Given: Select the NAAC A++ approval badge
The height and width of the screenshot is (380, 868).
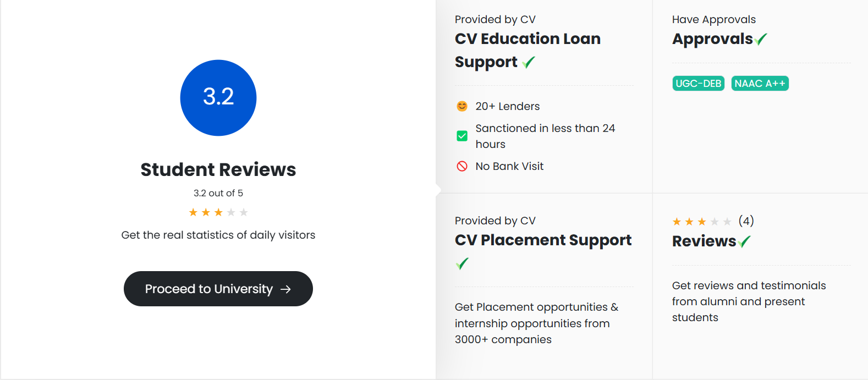Looking at the screenshot, I should click(x=760, y=84).
